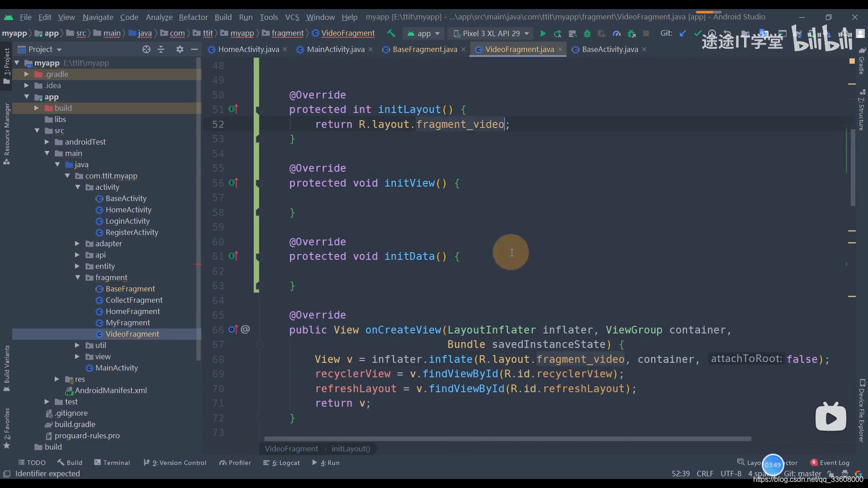Toggle the Resource Manager side panel
This screenshot has height=488, width=868.
coord(6,134)
